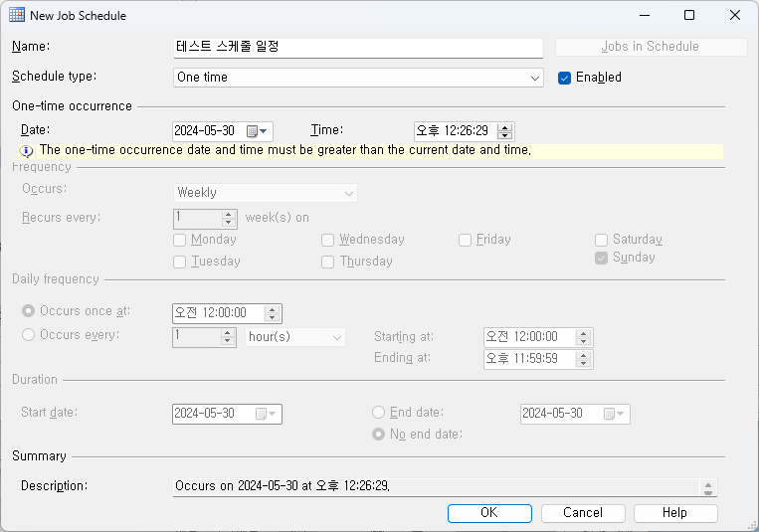The image size is (759, 532).
Task: Open the hour(s) unit dropdown
Action: pos(295,337)
